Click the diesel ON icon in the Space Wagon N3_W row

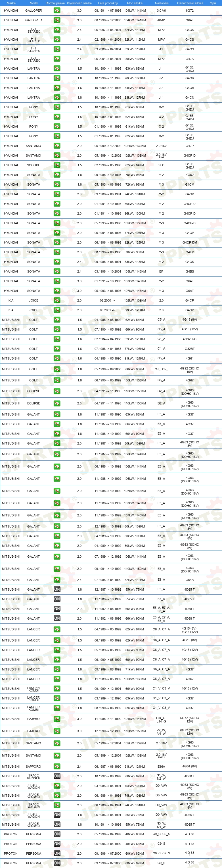click(x=57, y=824)
